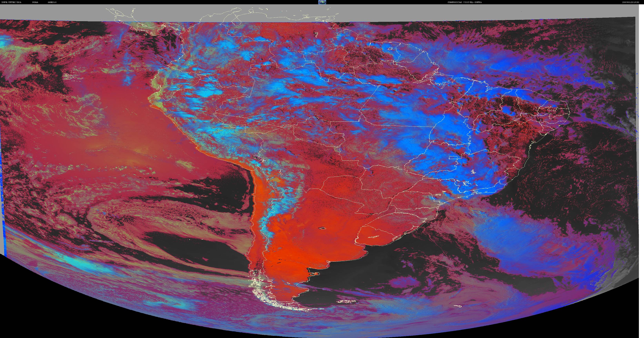Image resolution: width=644 pixels, height=338 pixels.
Task: Select the COMPOSICAO VISIVEL-INFRA title text
Action: 465,2
